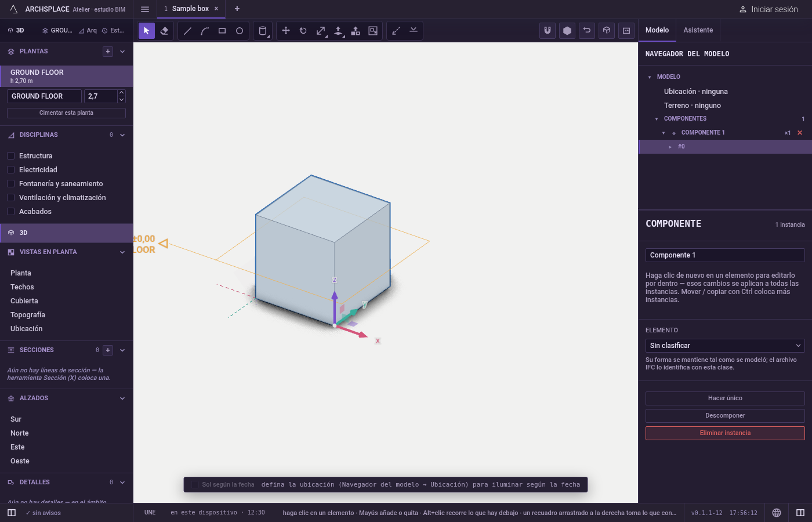Click the Eliminar instancia button
The height and width of the screenshot is (522, 812).
(x=725, y=433)
